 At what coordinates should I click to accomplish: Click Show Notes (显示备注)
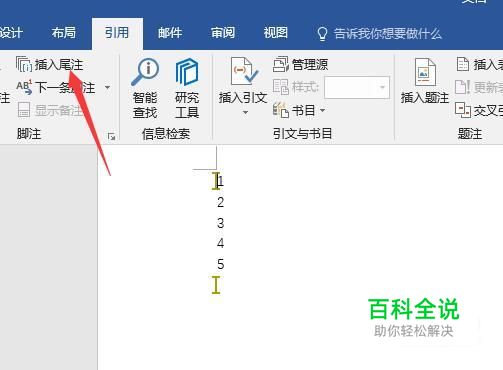(x=49, y=110)
